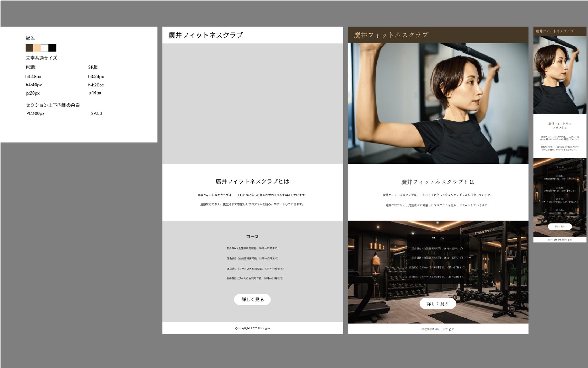This screenshot has height=368, width=588.
Task: Click the copyright 2021 Hiroi gim footer link
Action: pyautogui.click(x=253, y=328)
